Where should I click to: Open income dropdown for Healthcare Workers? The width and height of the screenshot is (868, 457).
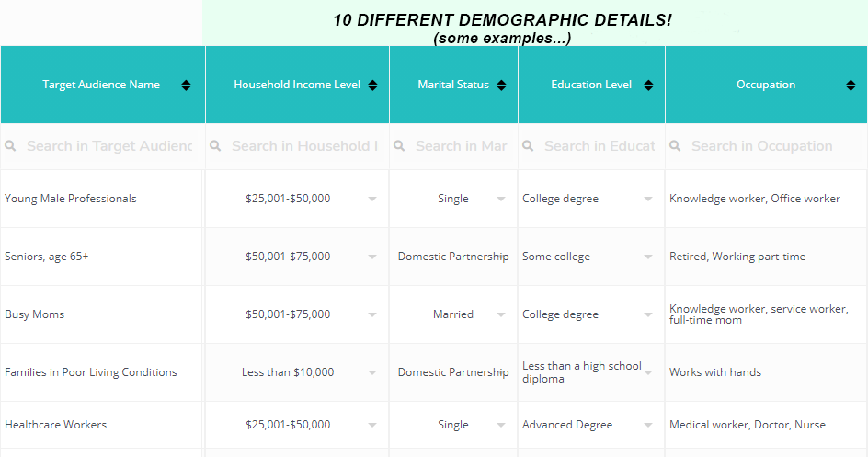[x=372, y=426]
